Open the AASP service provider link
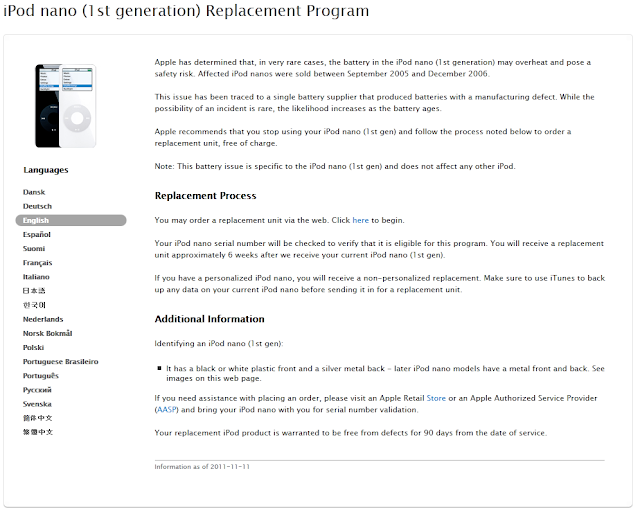This screenshot has width=640, height=510. click(x=167, y=410)
